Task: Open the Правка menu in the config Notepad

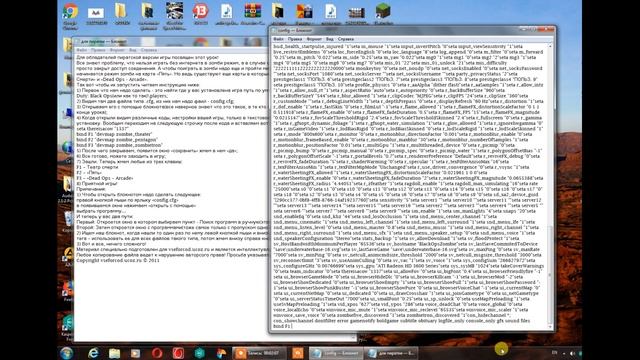Action: coord(295,39)
